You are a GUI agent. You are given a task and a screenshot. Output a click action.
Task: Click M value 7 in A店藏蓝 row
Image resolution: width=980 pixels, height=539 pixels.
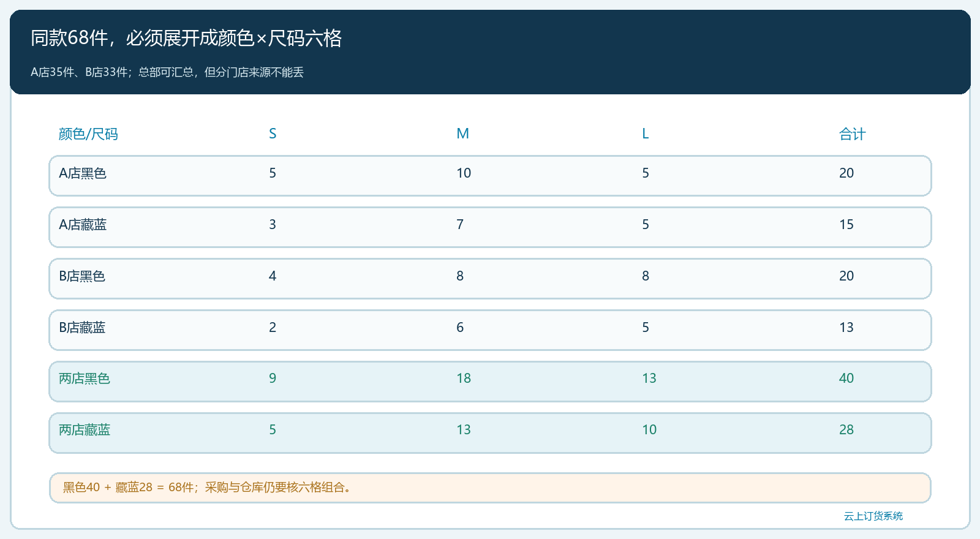[460, 225]
